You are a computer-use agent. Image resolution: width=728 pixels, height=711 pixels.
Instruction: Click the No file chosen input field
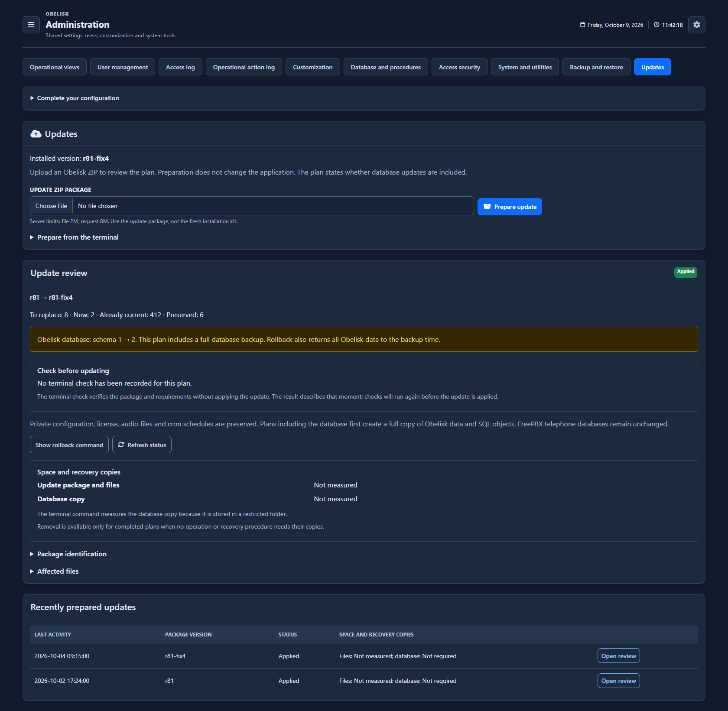[252, 206]
